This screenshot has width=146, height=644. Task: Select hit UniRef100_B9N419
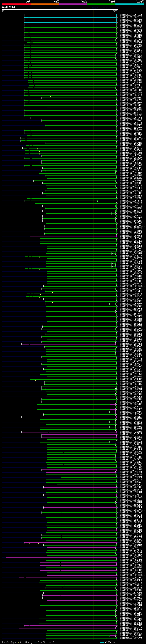point(131,585)
